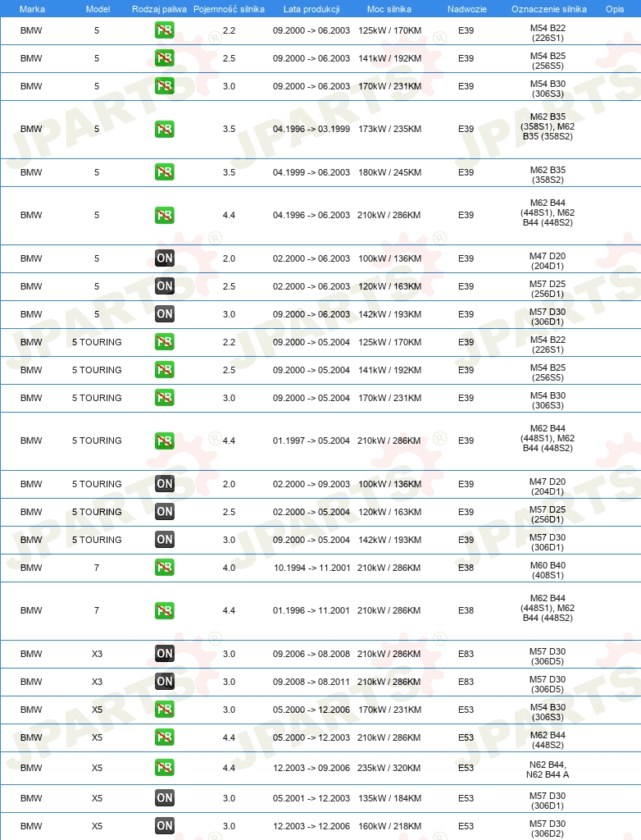
Task: Select the date range 12.2003 -> 09.2006
Action: 311,768
